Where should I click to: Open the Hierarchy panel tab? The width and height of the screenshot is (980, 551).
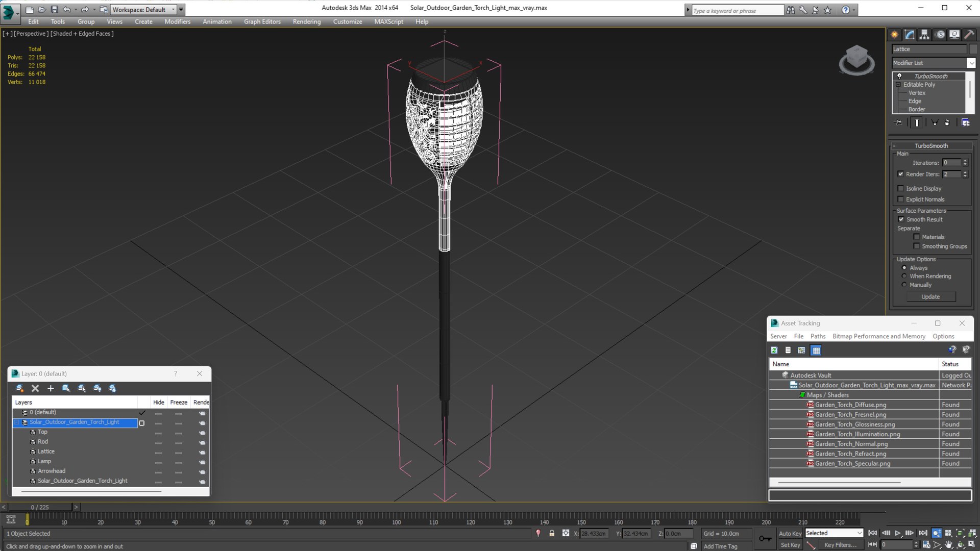coord(924,35)
